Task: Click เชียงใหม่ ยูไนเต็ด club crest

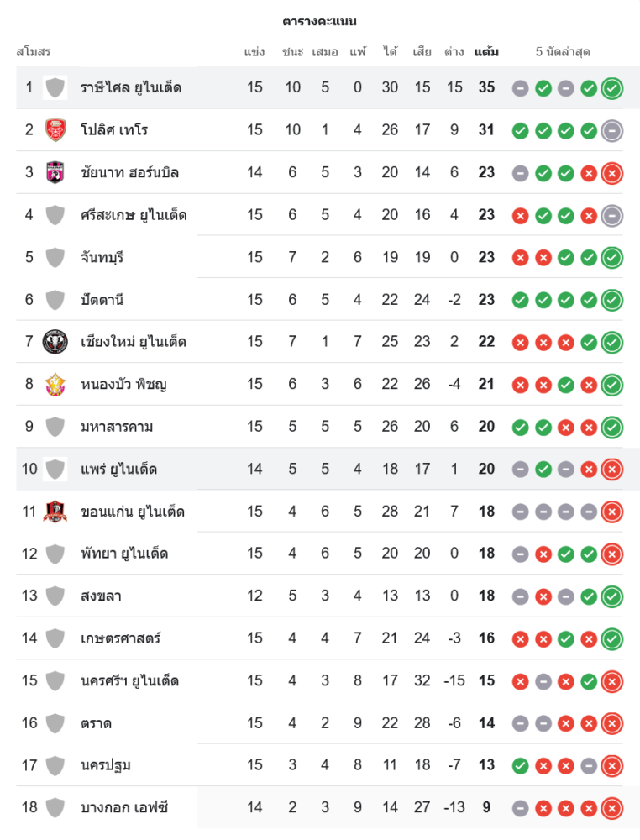Action: (55, 342)
